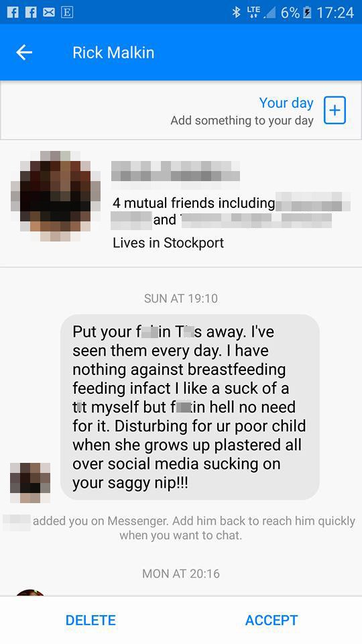Tap the battery charging indicator
This screenshot has height=644, width=362.
click(x=306, y=13)
